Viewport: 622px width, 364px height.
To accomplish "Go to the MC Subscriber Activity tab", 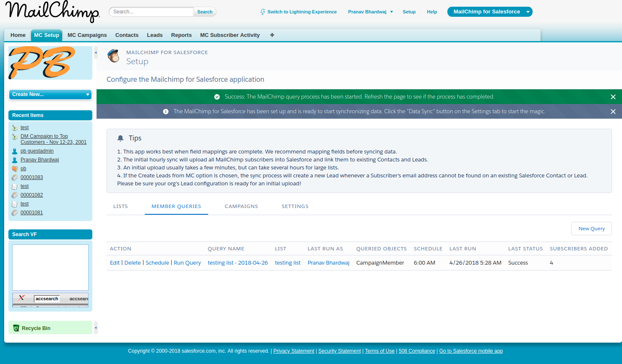I will (x=230, y=35).
